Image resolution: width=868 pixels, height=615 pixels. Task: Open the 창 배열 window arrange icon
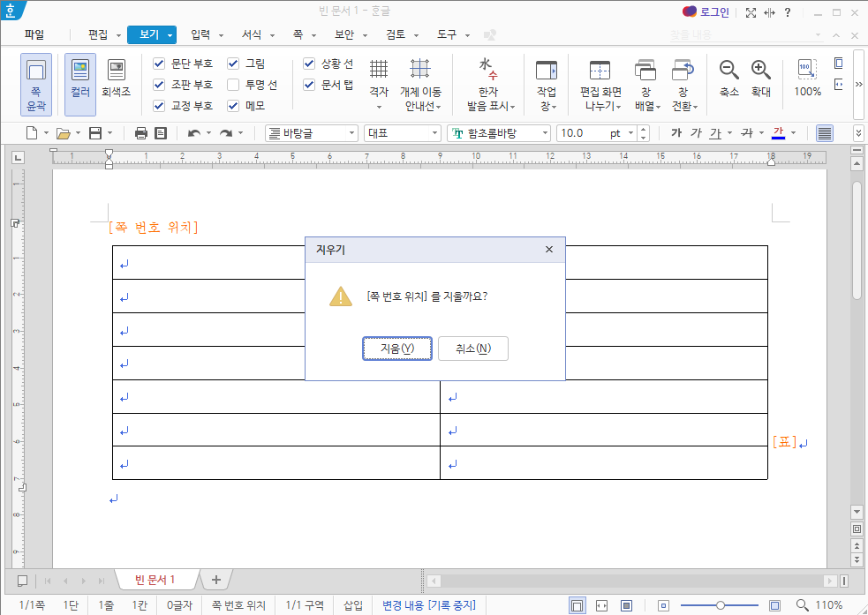click(x=645, y=84)
